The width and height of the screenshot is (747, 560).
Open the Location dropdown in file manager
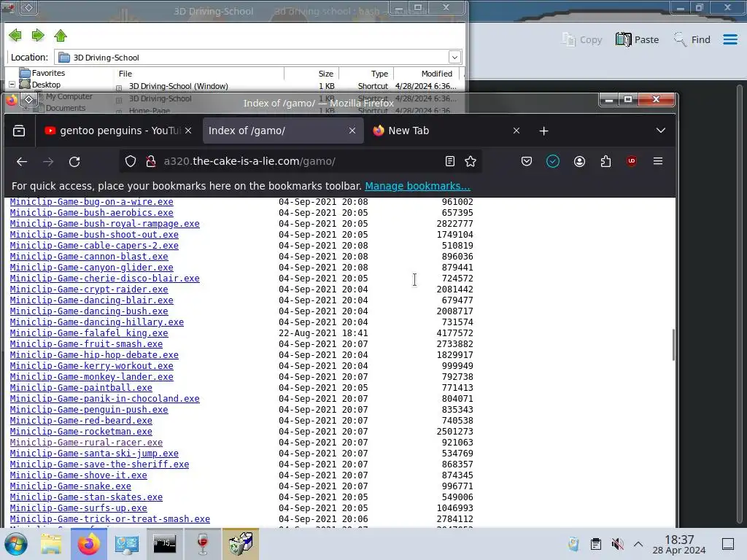pos(454,57)
